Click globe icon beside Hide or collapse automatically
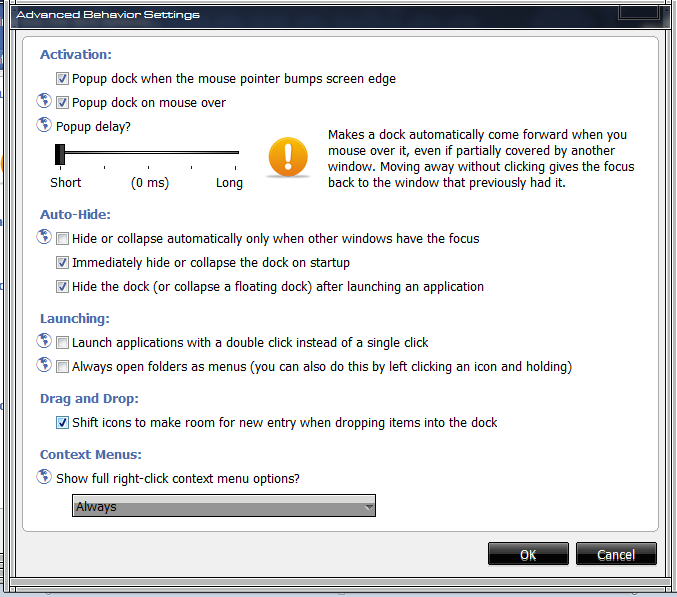Viewport: 677px width, 597px height. [x=44, y=237]
